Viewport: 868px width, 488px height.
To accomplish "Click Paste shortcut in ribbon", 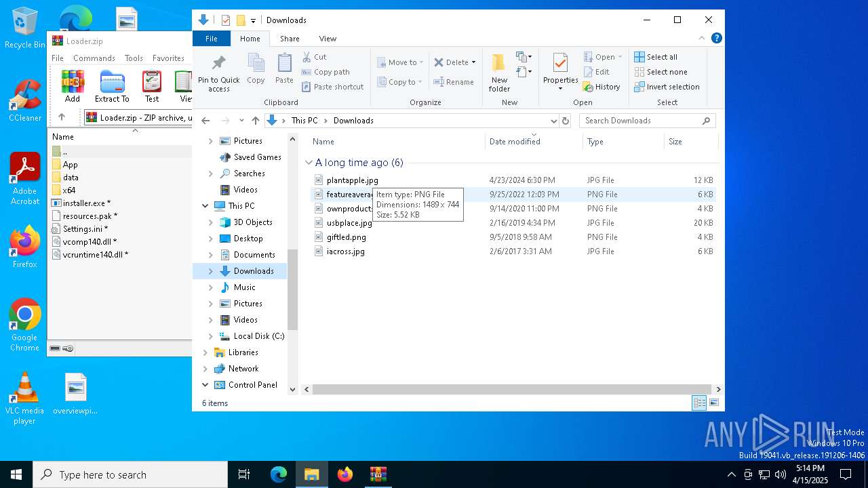I will tap(333, 87).
